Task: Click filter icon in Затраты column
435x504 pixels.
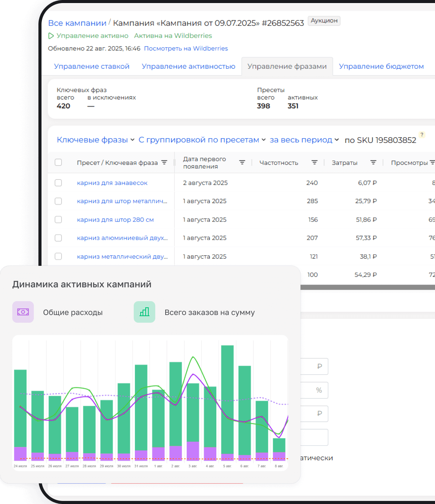Action: pos(373,162)
